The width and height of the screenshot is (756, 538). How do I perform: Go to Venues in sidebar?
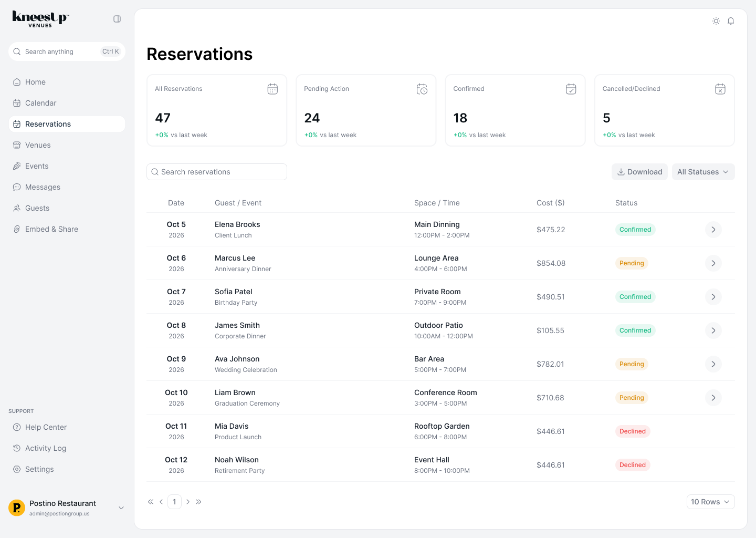click(67, 145)
